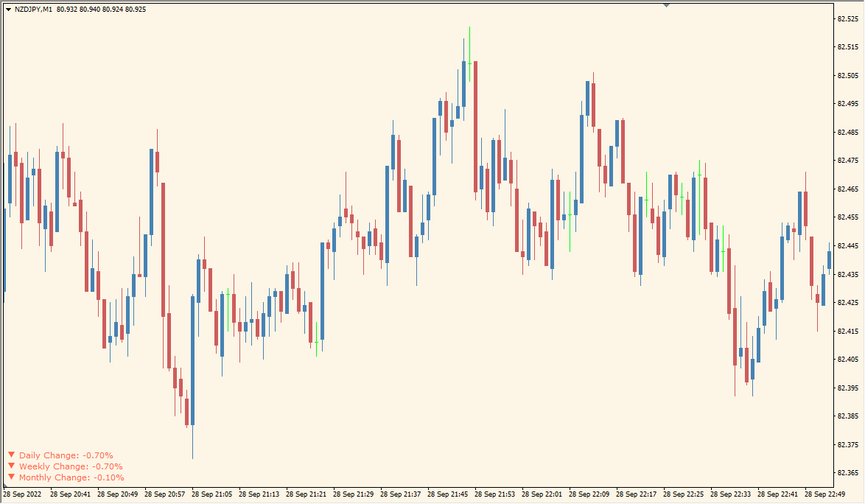Click the down arrow next to Monthly Change
The image size is (865, 504).
click(x=11, y=477)
